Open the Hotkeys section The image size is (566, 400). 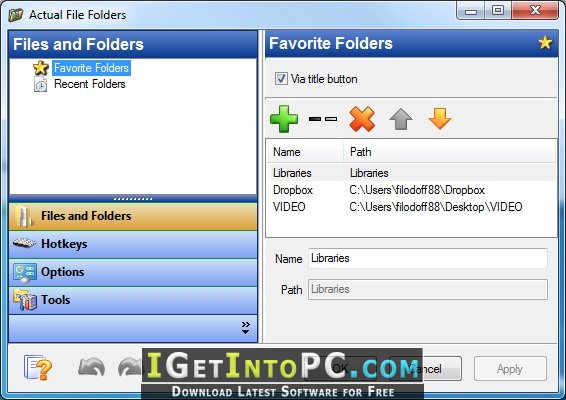pos(133,244)
